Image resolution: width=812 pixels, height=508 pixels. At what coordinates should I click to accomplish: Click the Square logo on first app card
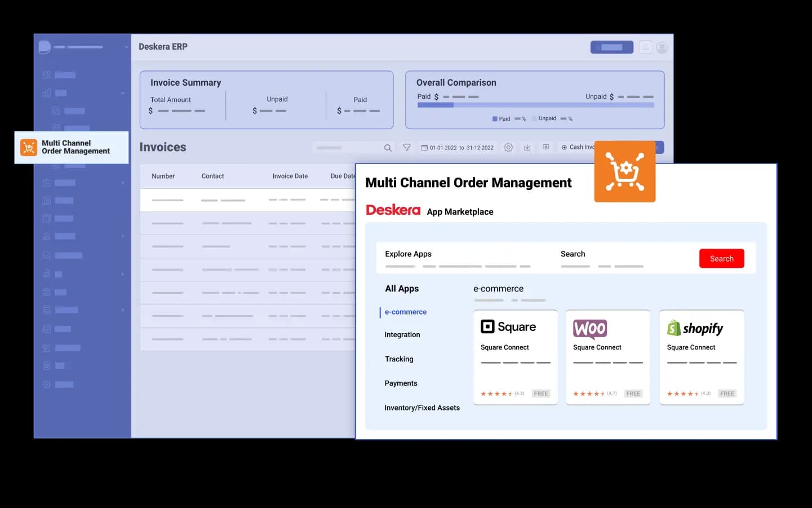coord(508,327)
